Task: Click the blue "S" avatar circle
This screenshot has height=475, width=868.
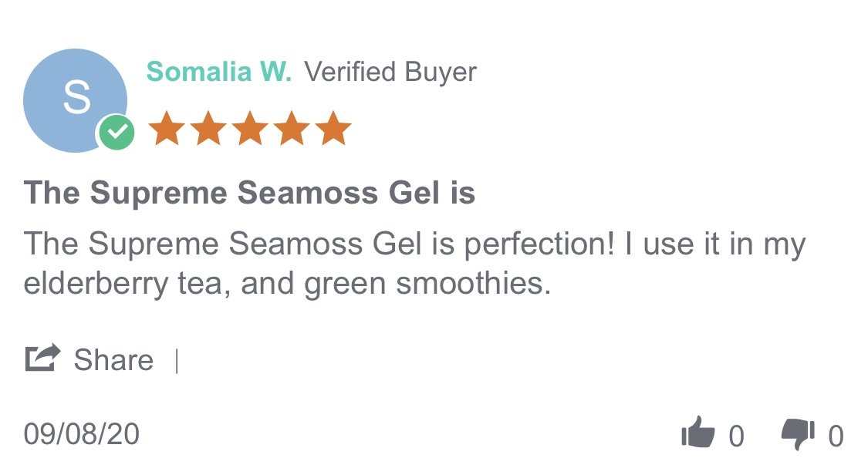Action: pyautogui.click(x=75, y=99)
